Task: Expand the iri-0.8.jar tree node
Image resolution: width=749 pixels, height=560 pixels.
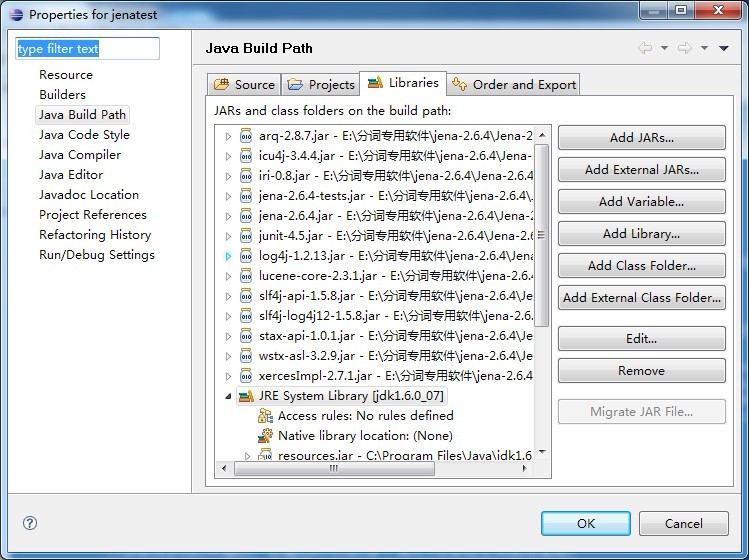Action: click(228, 177)
